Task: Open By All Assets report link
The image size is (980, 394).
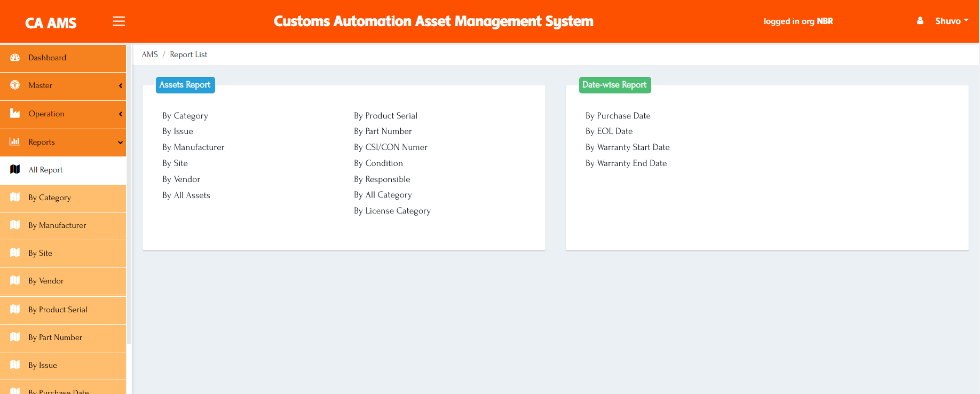Action: coord(186,195)
